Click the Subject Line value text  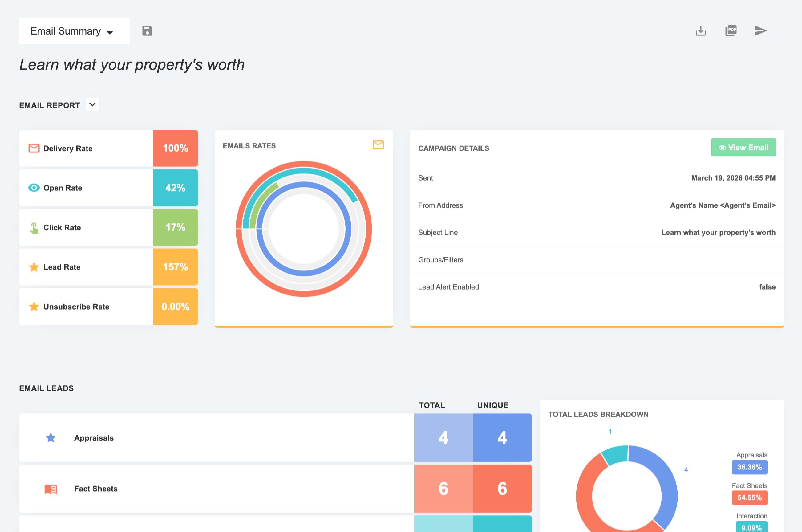pos(718,232)
